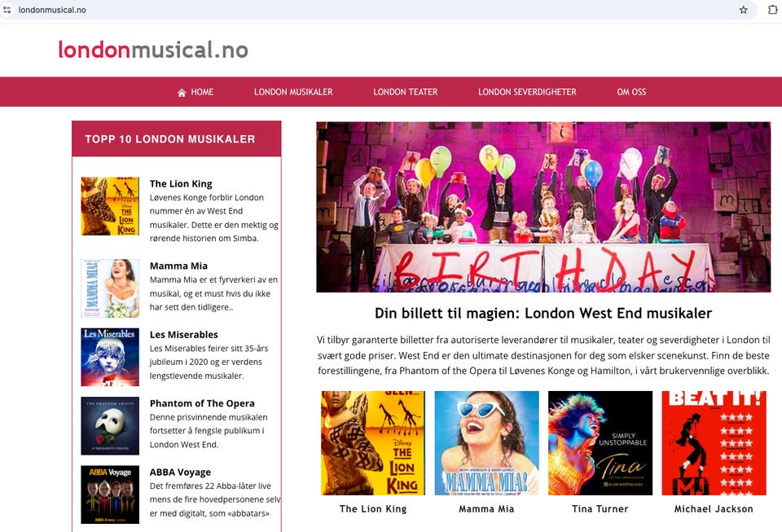Viewport: 782px width, 532px height.
Task: Open the Phantom of The Opera sidebar thumbnail
Action: click(110, 426)
